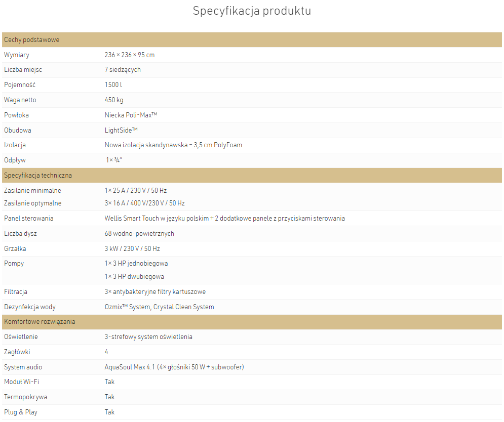Image resolution: width=504 pixels, height=422 pixels.
Task: Click the 'Zasilanie optymalne' label
Action: (x=33, y=203)
